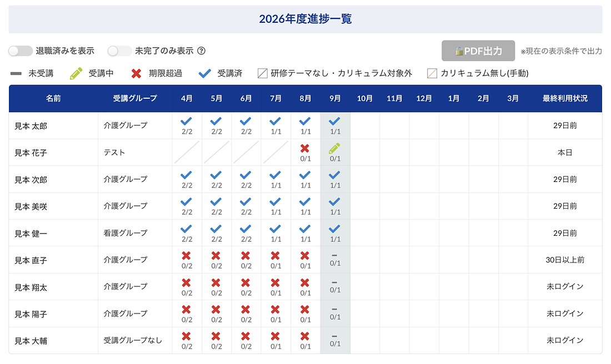Image resolution: width=611 pixels, height=364 pixels.
Task: Click the 9月 column header
Action: pyautogui.click(x=335, y=99)
